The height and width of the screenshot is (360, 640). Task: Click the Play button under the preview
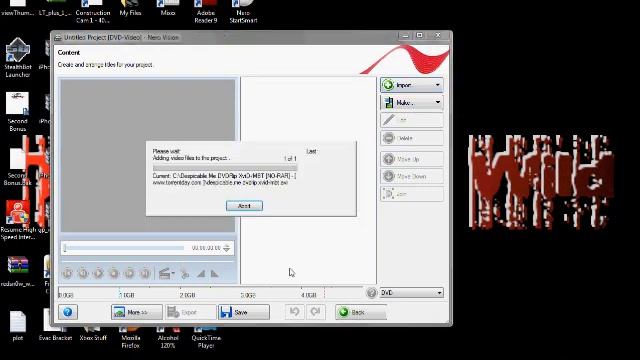(x=98, y=273)
